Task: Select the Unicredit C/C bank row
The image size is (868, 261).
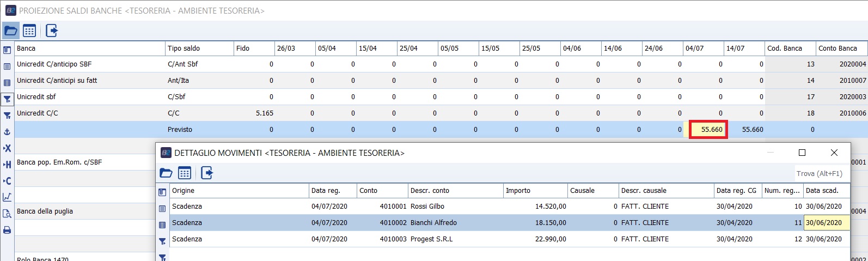Action: [x=441, y=113]
